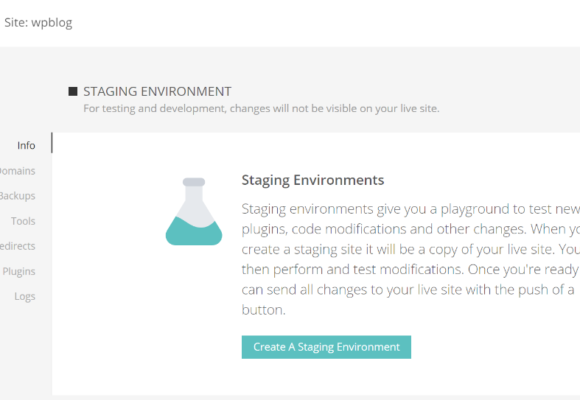The width and height of the screenshot is (580, 400).
Task: Click the active indicator bar beside Info
Action: point(52,143)
